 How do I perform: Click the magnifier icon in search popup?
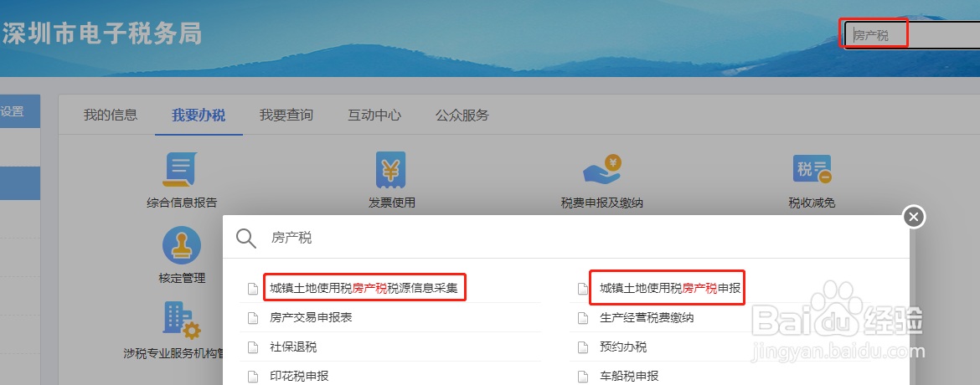point(246,239)
